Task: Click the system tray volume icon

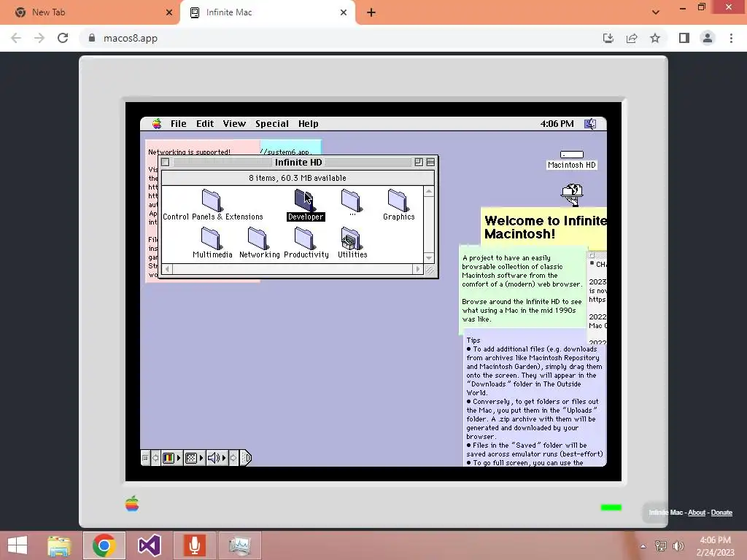Action: 678,545
